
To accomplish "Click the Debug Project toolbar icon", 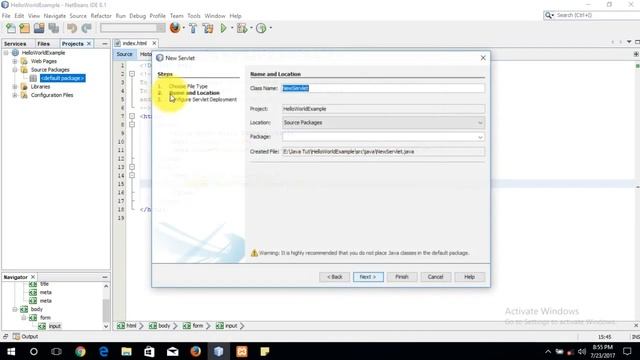I will [242, 28].
